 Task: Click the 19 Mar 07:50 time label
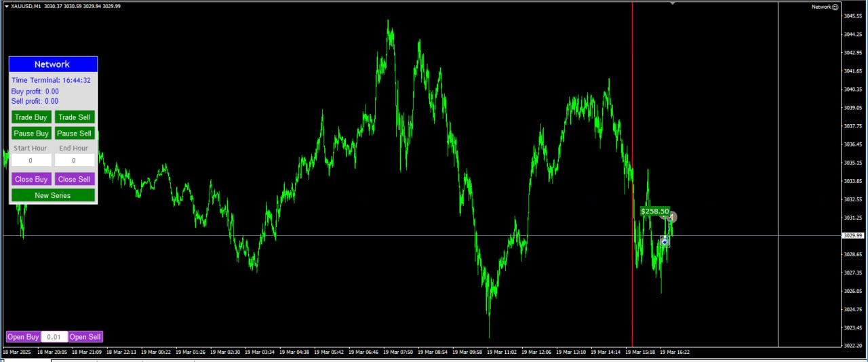[398, 353]
